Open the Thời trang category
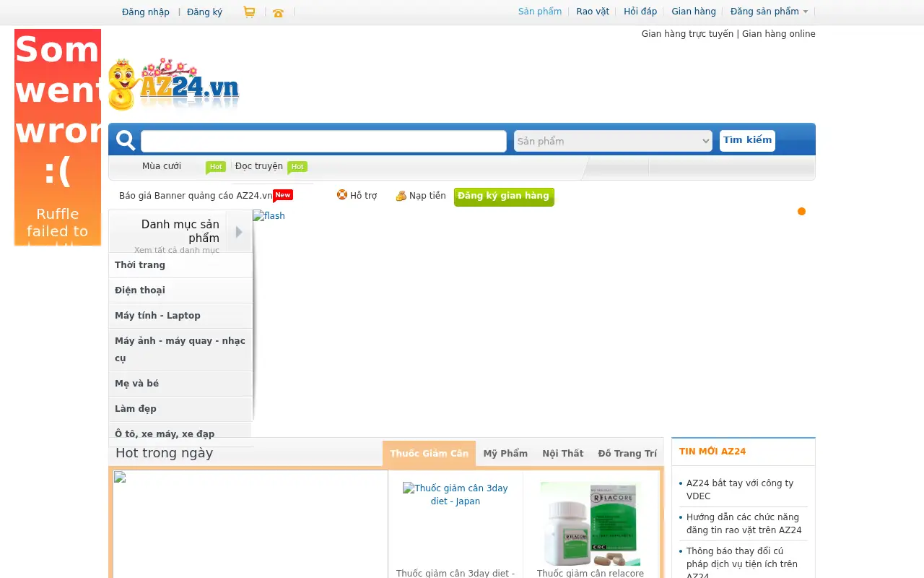Viewport: 924px width, 578px height. pyautogui.click(x=180, y=265)
